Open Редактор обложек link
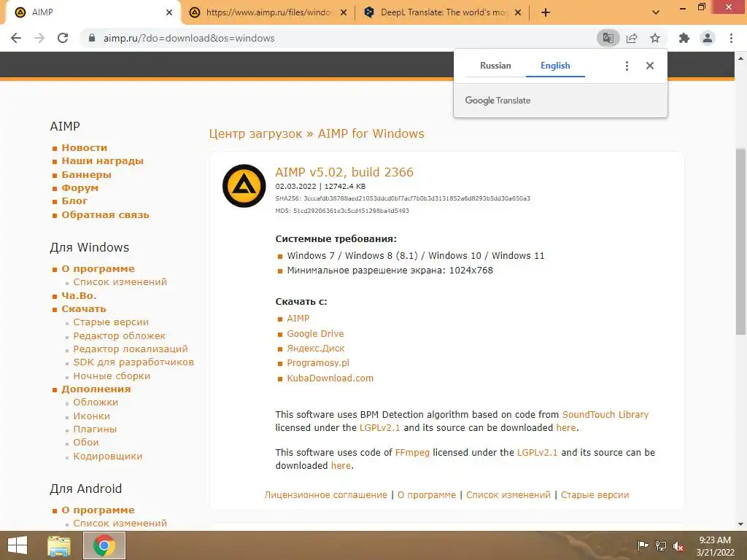Screen dimensions: 747x560 pos(120,335)
